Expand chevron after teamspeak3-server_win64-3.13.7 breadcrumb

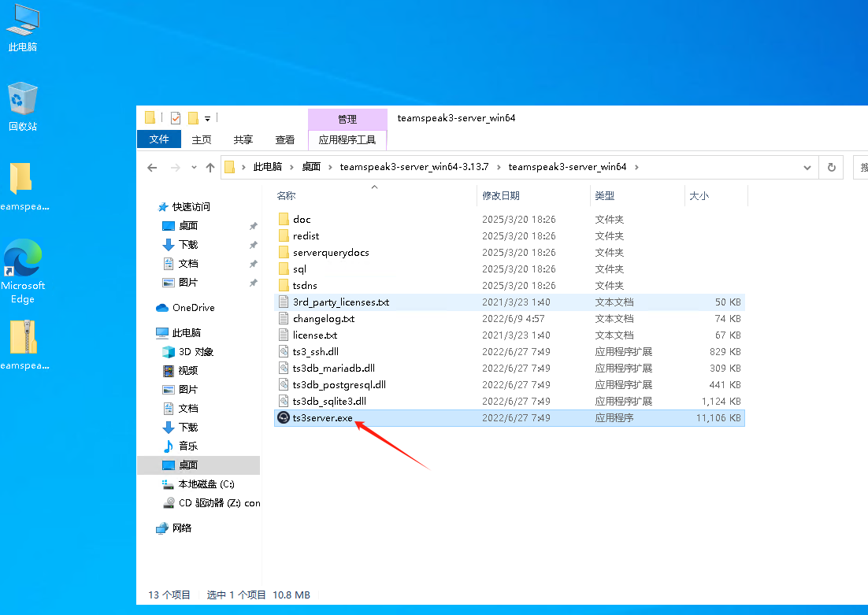pyautogui.click(x=499, y=167)
